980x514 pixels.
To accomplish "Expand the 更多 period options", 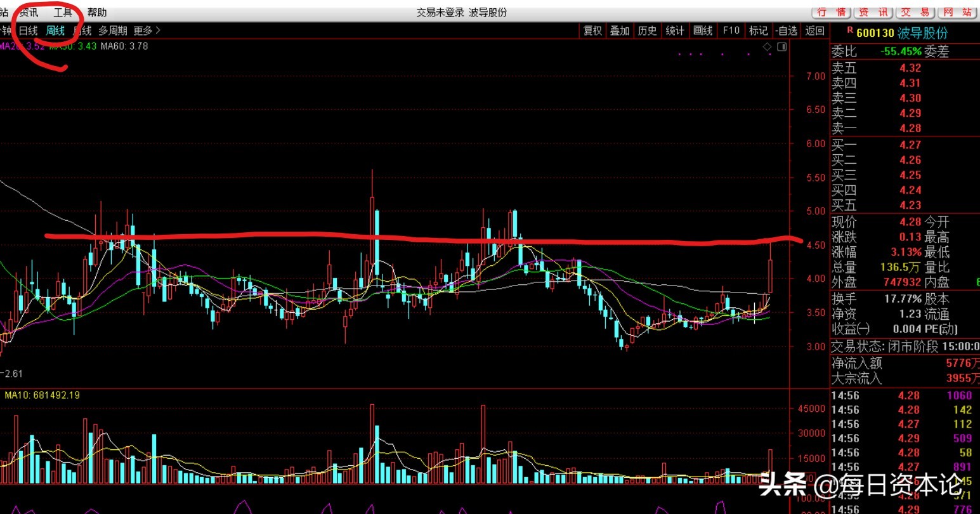I will click(x=147, y=30).
